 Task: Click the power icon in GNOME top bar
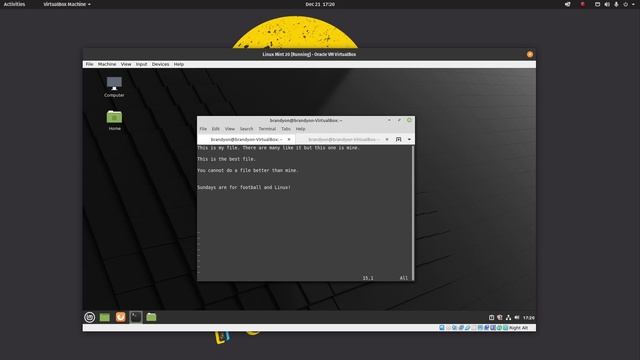[x=625, y=4]
